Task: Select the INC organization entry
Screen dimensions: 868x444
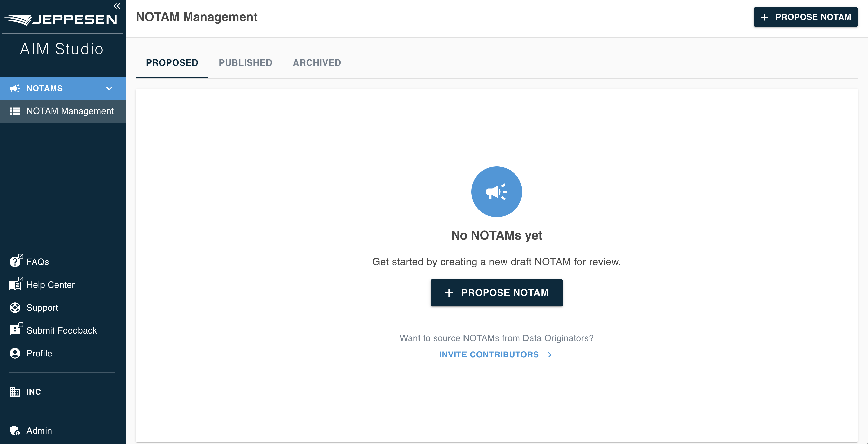Action: pos(34,392)
